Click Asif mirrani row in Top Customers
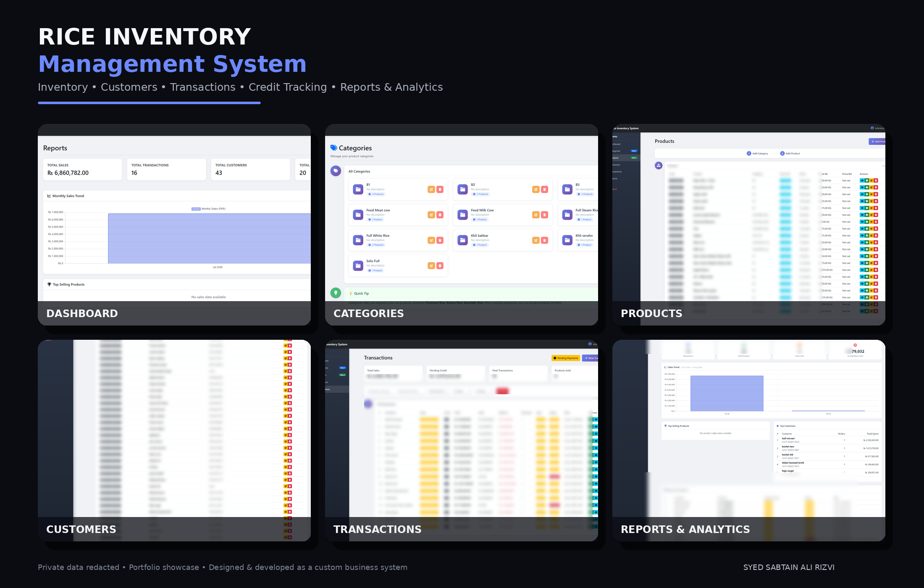The width and height of the screenshot is (924, 588). click(827, 440)
